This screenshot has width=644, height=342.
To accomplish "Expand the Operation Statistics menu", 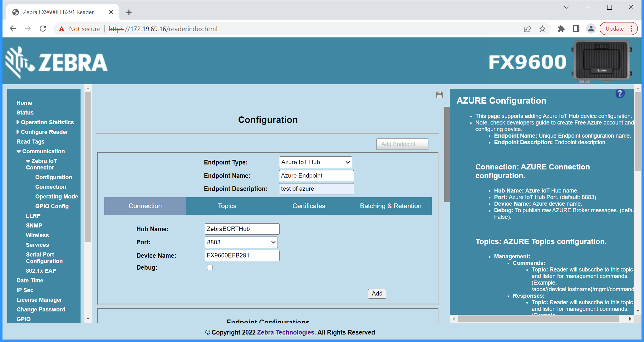I will click(x=45, y=122).
